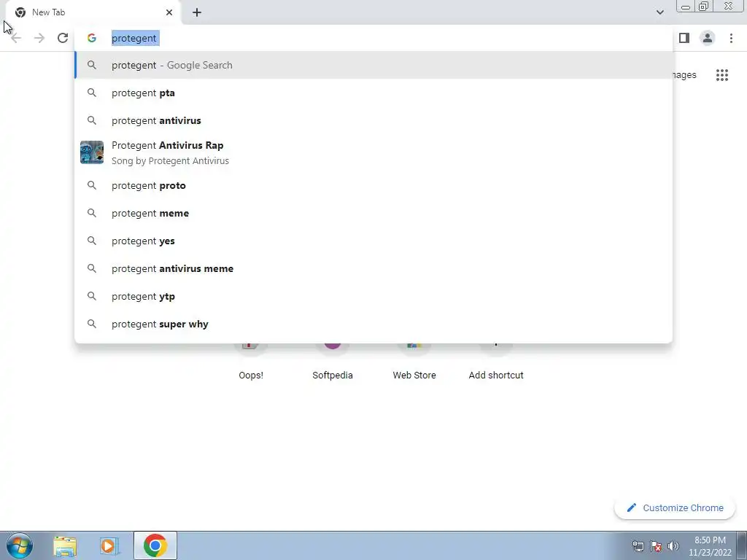Open the Images link
This screenshot has width=747, height=560.
[x=685, y=75]
